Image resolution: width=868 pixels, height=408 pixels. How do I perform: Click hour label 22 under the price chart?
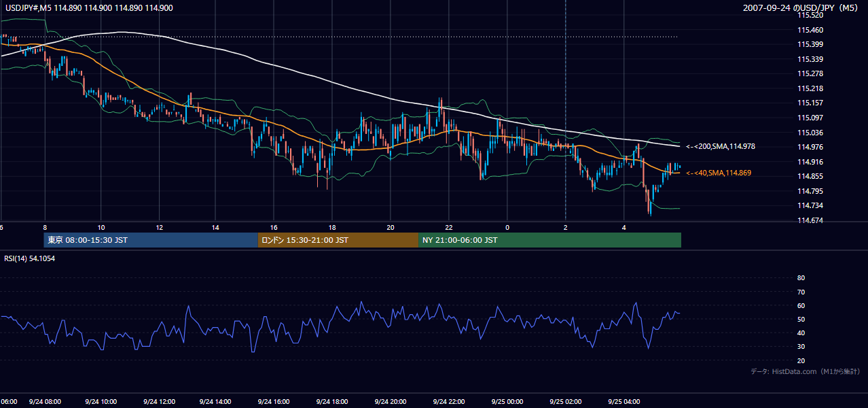point(449,226)
